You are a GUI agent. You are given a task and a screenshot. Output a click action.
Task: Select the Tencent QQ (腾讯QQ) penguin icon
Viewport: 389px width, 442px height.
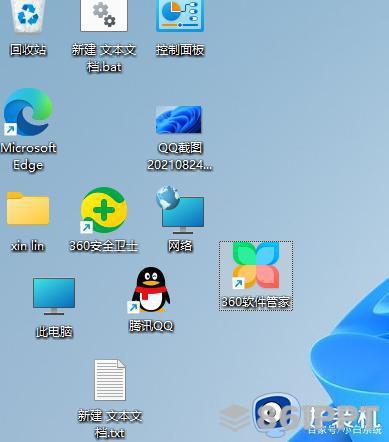pyautogui.click(x=150, y=290)
